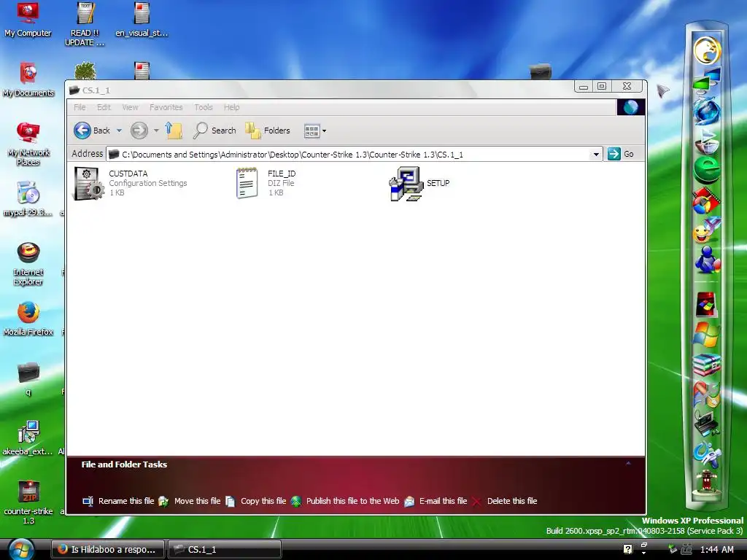Open Forward history dropdown arrow
The image size is (747, 560).
[x=156, y=131]
